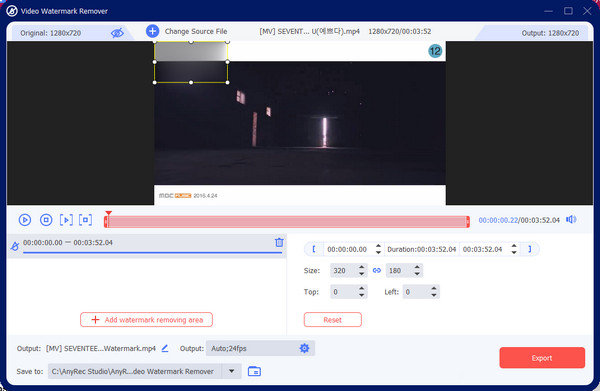Click the blue plus Change Source File icon

click(x=152, y=31)
